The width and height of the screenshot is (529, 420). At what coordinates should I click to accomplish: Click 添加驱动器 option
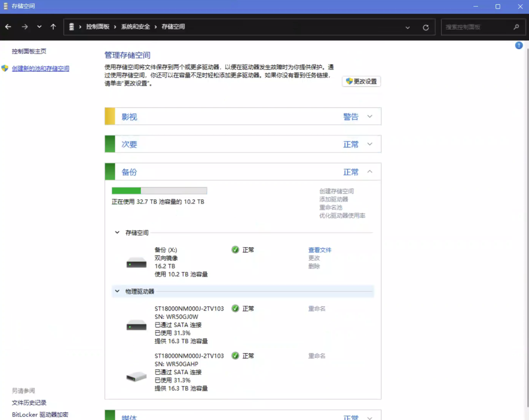(334, 199)
